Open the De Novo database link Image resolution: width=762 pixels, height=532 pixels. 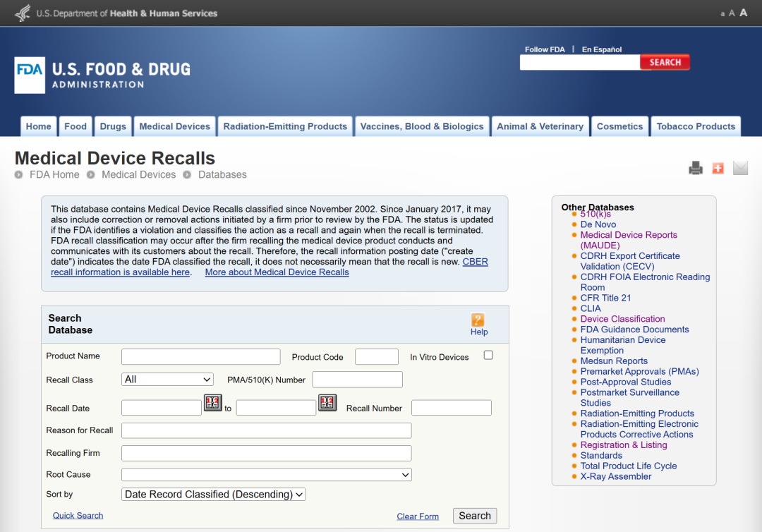(x=598, y=224)
